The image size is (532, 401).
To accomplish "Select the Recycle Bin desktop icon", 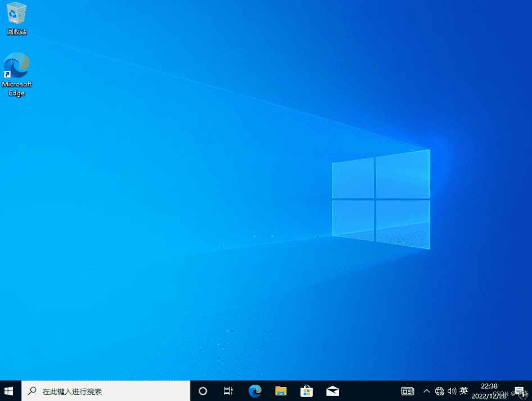I will click(x=16, y=13).
